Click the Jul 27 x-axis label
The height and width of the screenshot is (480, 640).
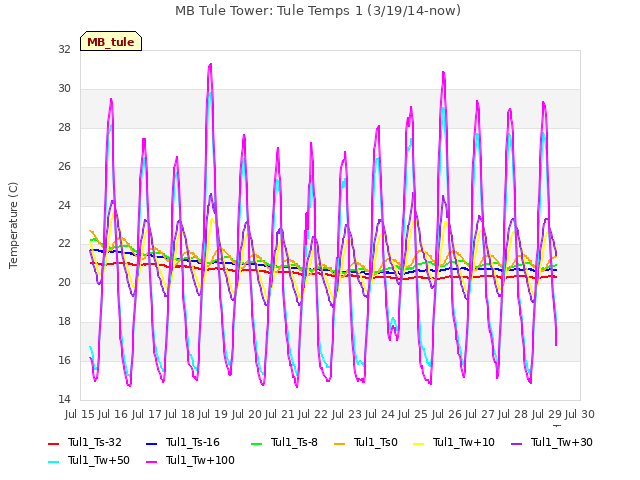[x=480, y=414]
